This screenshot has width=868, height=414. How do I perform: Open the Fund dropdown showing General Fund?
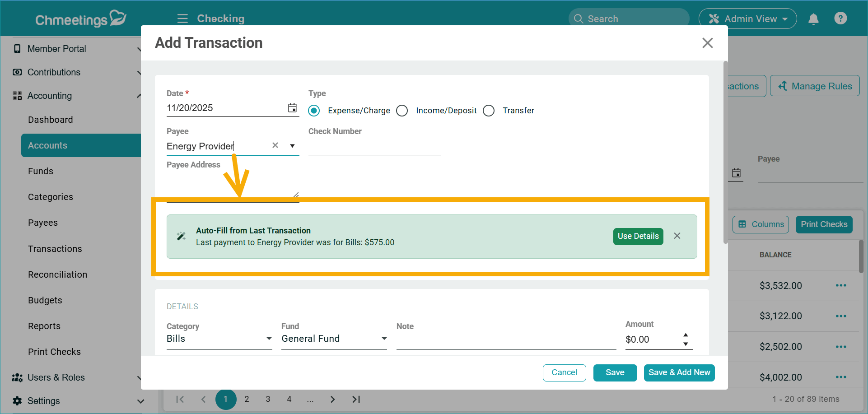383,338
